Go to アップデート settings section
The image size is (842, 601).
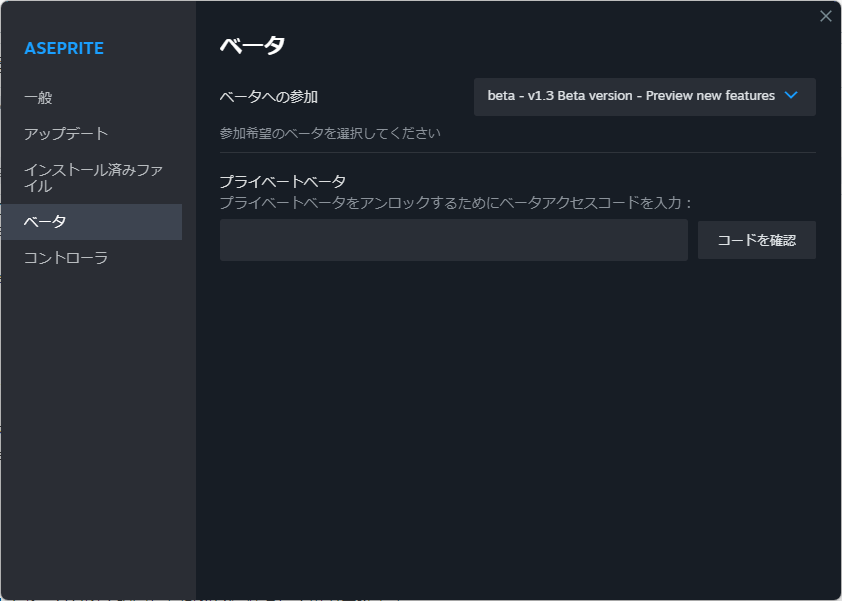click(66, 133)
